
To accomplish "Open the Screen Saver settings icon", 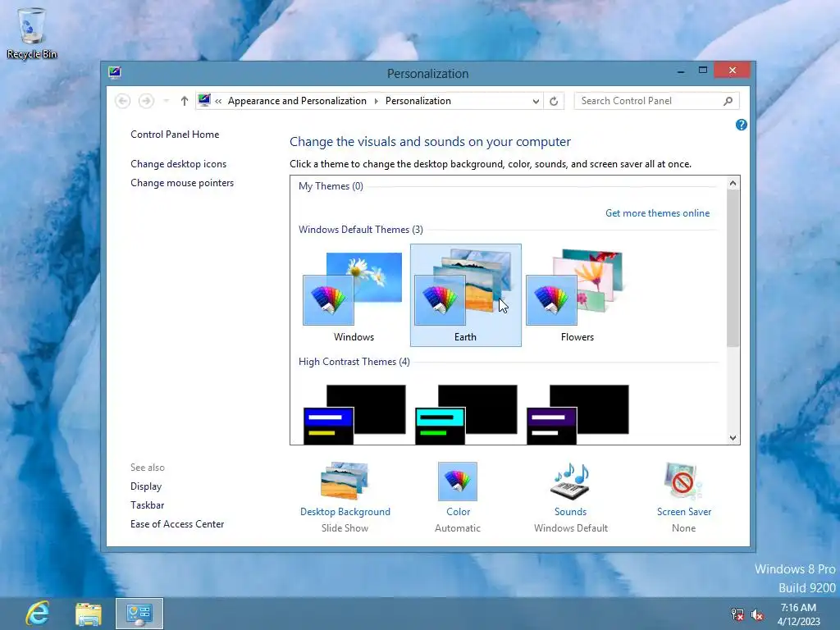I will click(x=683, y=481).
